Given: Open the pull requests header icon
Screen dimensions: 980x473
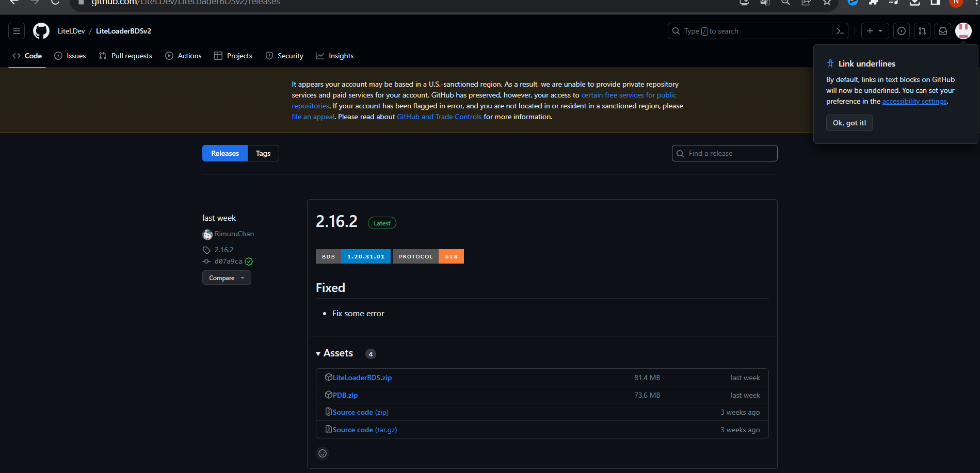Looking at the screenshot, I should (922, 31).
